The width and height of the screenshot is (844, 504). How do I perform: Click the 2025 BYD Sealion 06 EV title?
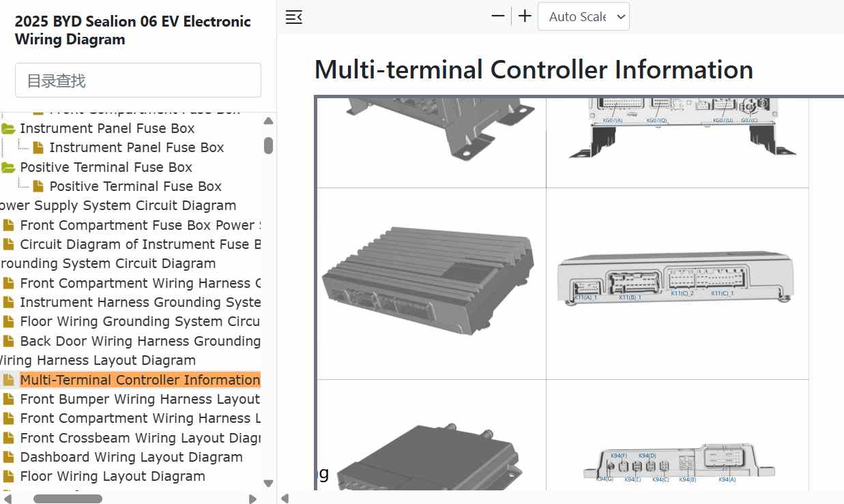point(133,30)
